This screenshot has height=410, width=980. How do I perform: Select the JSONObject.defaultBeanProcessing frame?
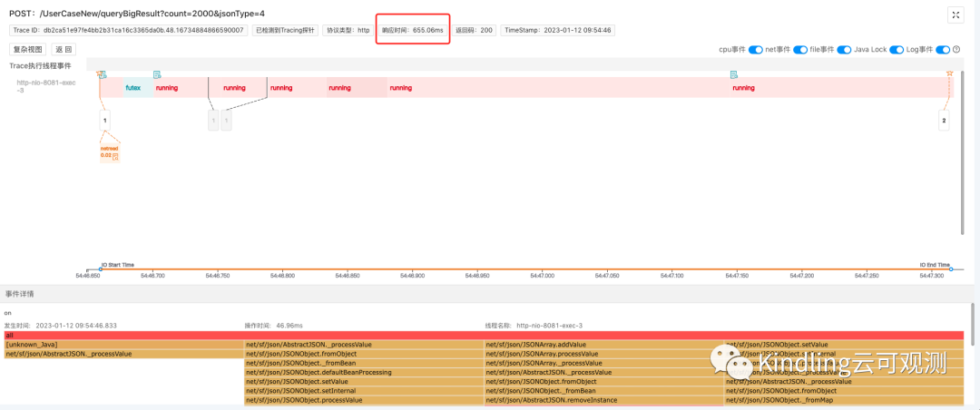(364, 372)
